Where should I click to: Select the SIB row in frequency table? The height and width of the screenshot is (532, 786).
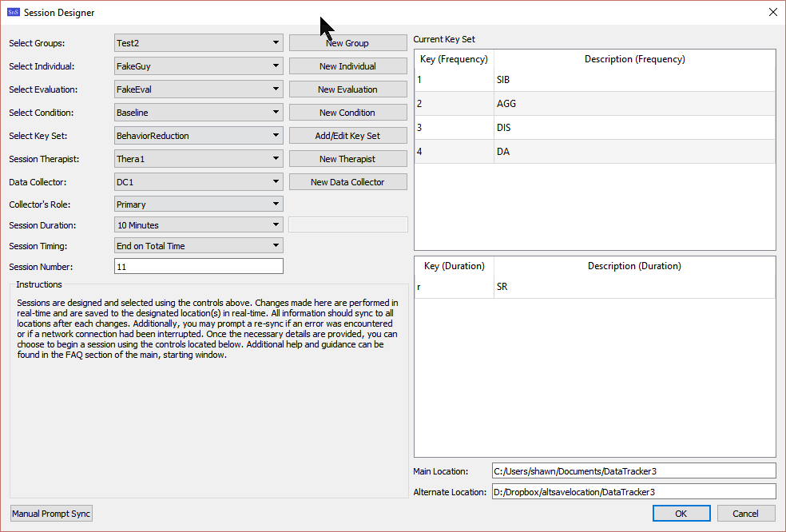point(594,80)
